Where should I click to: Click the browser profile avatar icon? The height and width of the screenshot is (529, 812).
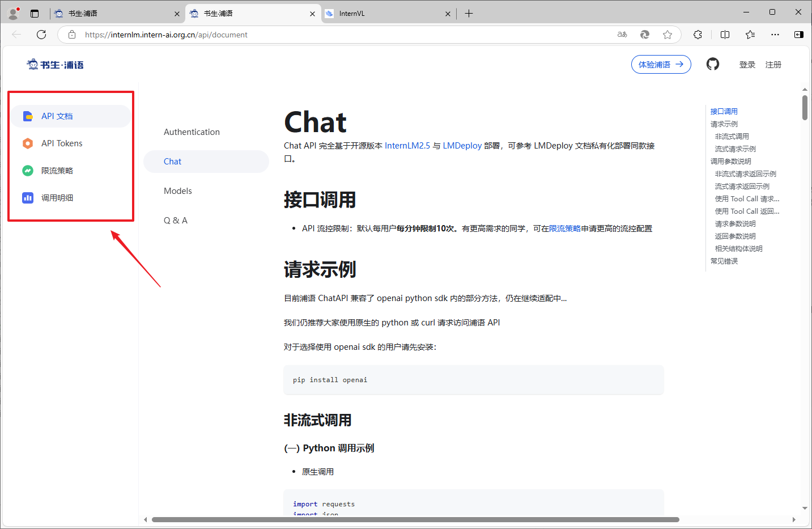pos(14,13)
